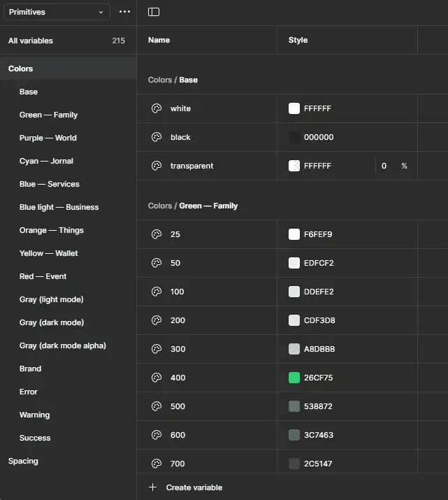Click the hex value F6FEF9
This screenshot has height=500, width=448.
click(x=318, y=234)
